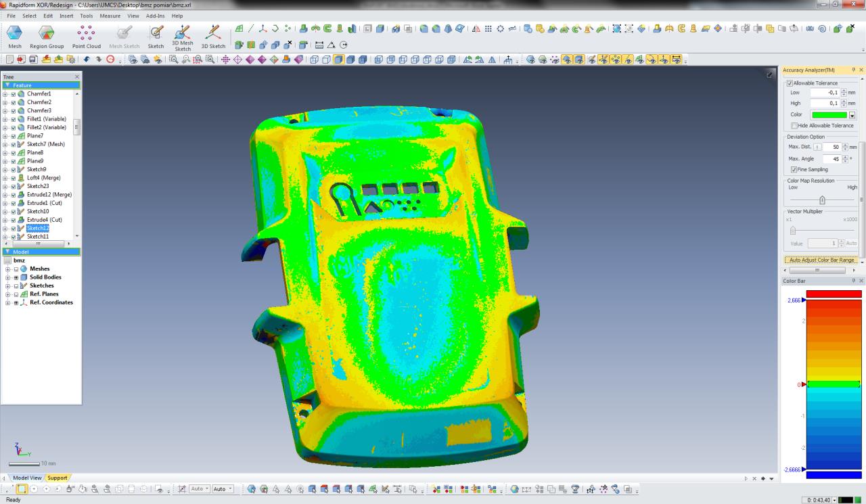
Task: Enable Hide Allowable Tolerance checkbox
Action: point(794,126)
